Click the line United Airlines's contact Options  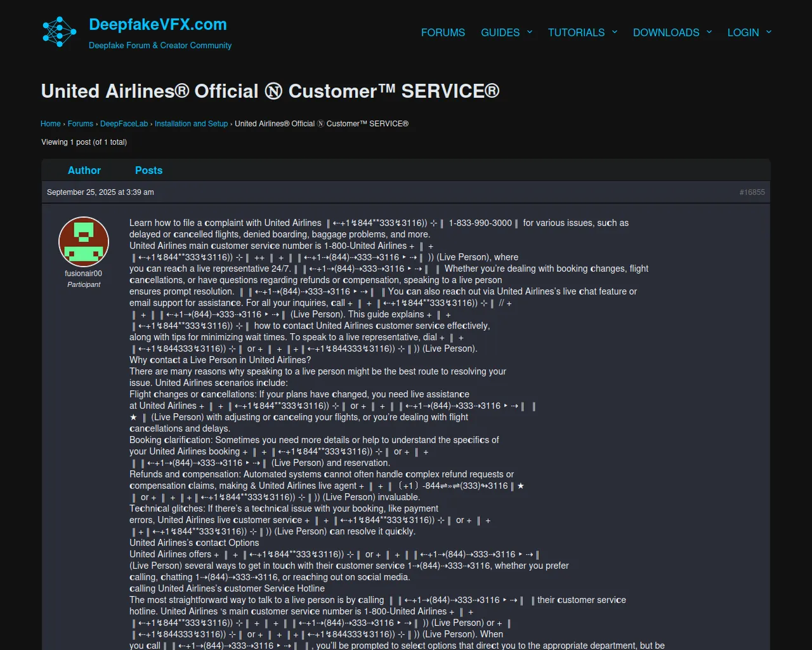pyautogui.click(x=194, y=543)
